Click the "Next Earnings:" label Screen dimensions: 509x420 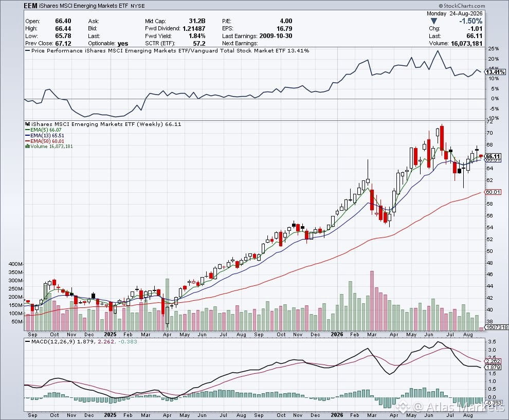tap(240, 44)
